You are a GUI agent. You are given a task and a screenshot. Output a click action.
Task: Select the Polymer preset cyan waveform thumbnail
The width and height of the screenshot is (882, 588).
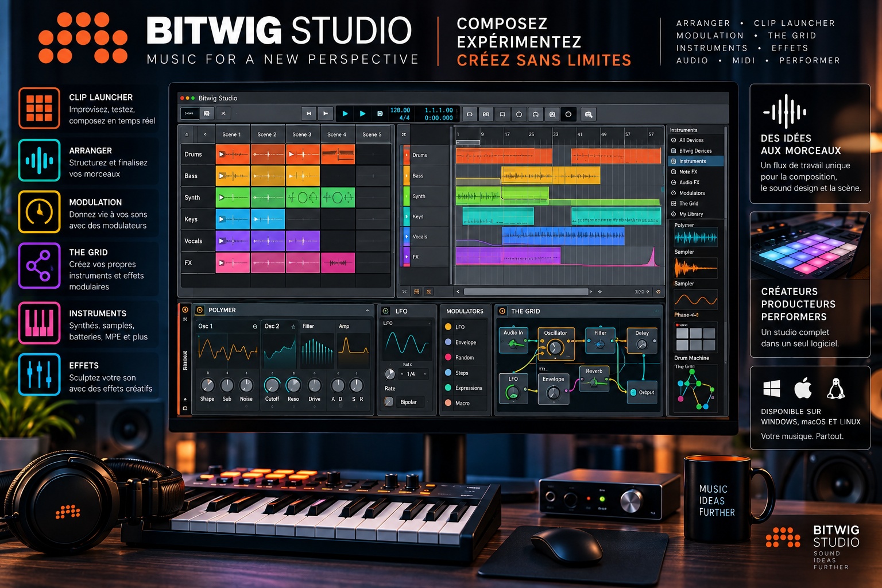coord(695,237)
